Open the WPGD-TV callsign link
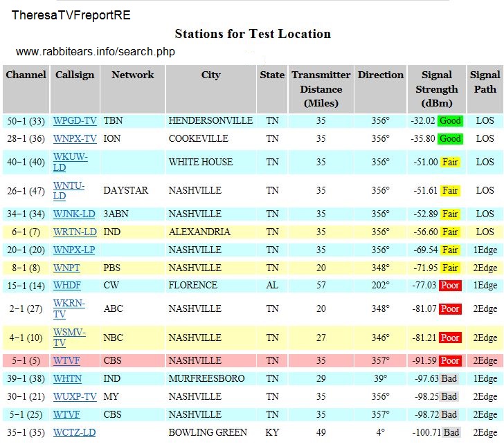 pyautogui.click(x=75, y=120)
